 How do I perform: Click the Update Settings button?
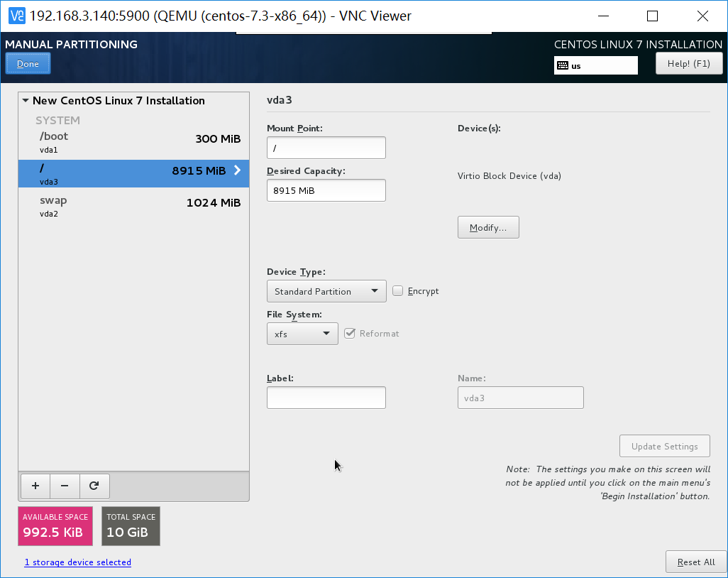pyautogui.click(x=664, y=446)
